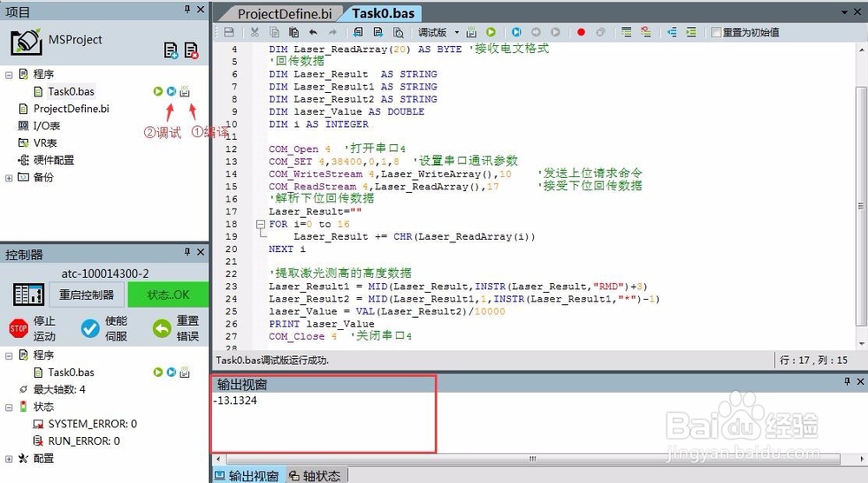
Task: Expand the 备份 node in project tree
Action: [x=9, y=178]
